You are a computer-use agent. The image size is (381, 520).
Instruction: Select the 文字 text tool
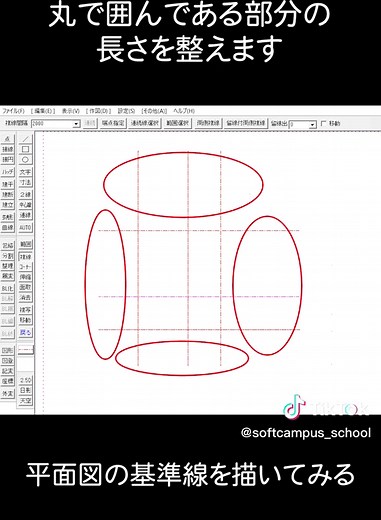coord(25,172)
